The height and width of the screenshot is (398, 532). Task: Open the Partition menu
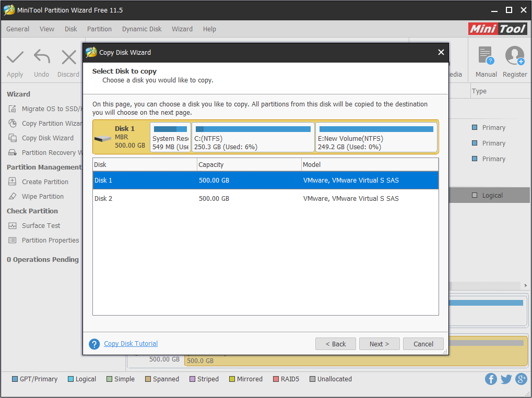pos(99,29)
